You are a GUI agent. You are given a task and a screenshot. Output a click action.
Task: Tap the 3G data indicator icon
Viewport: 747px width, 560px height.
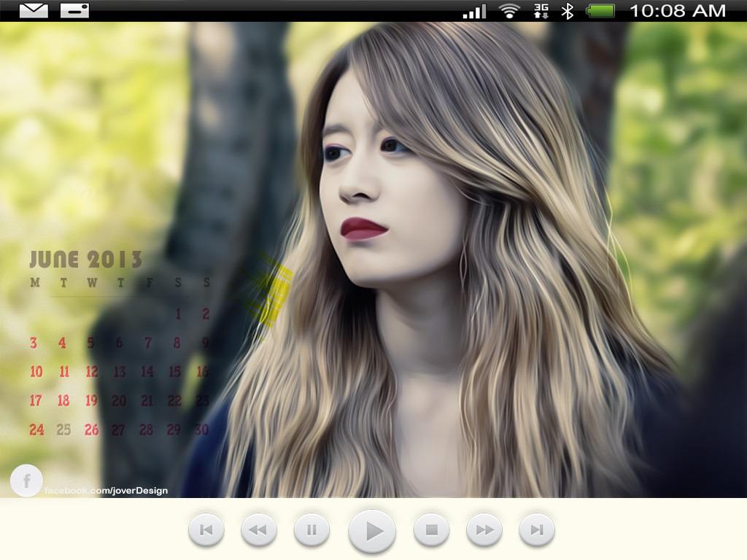pyautogui.click(x=541, y=11)
